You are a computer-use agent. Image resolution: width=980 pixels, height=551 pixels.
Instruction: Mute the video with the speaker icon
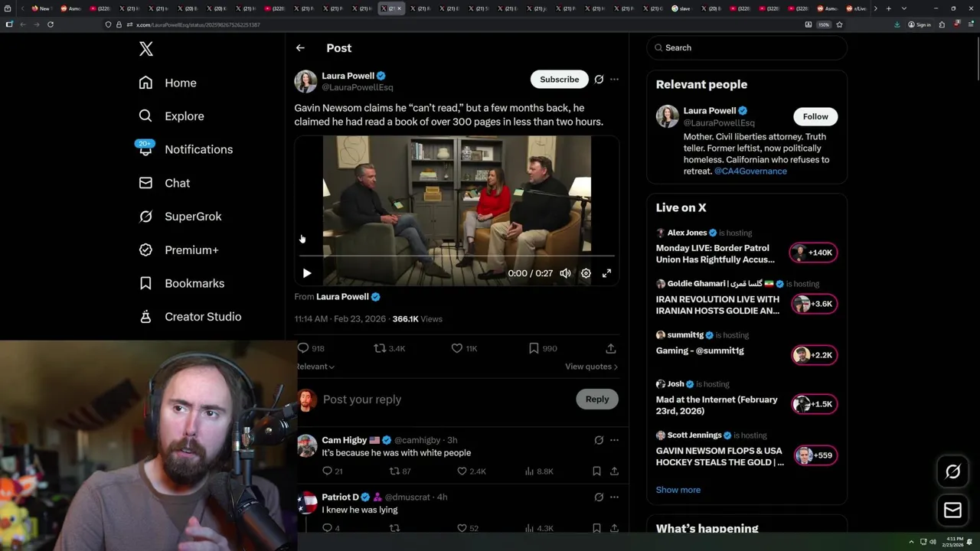[x=565, y=273]
